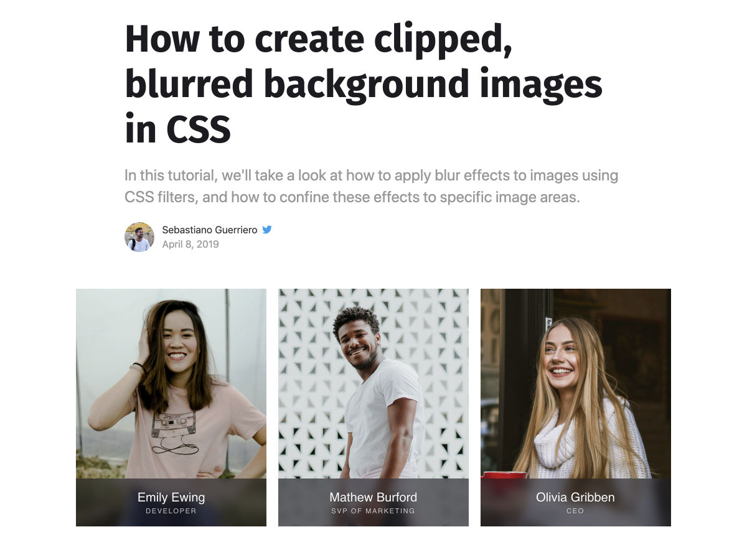Viewport: 747px width, 560px height.
Task: Click the Emily Ewing name caption
Action: click(x=171, y=497)
